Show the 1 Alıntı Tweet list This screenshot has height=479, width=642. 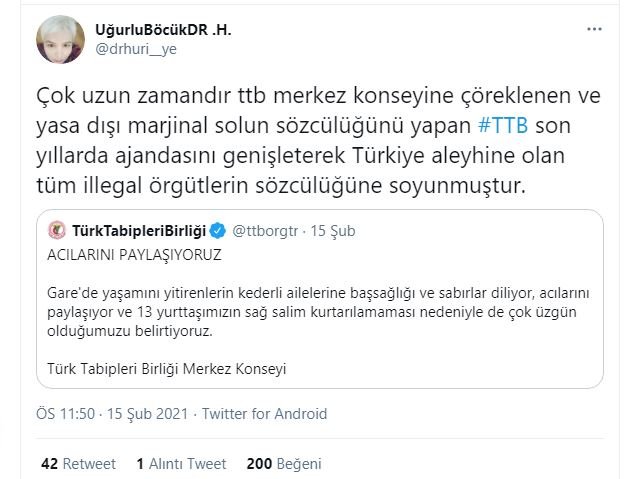181,464
